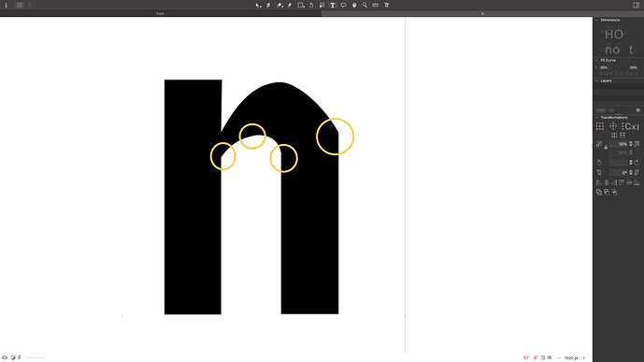Image resolution: width=644 pixels, height=362 pixels.
Task: Switch to the Font tab
Action: [x=160, y=13]
